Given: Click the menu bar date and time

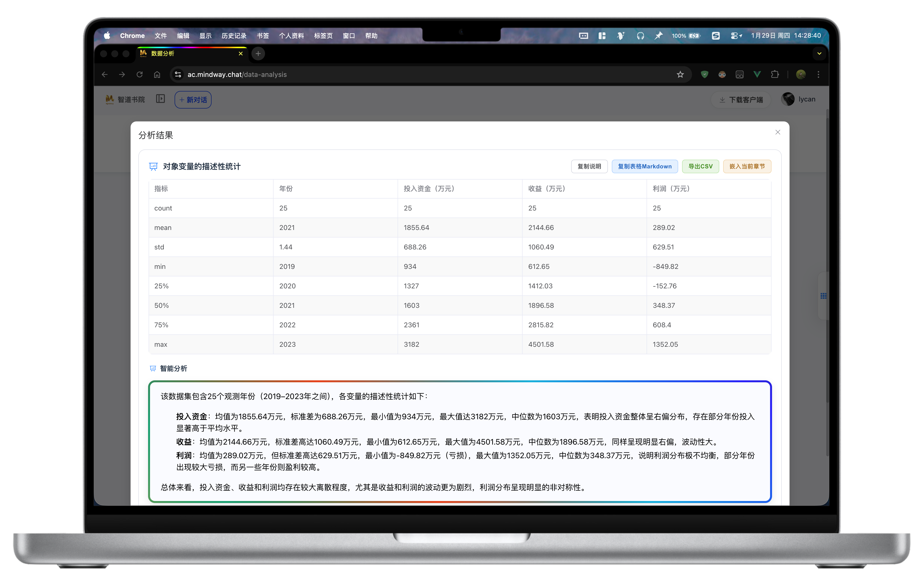Looking at the screenshot, I should pos(786,36).
